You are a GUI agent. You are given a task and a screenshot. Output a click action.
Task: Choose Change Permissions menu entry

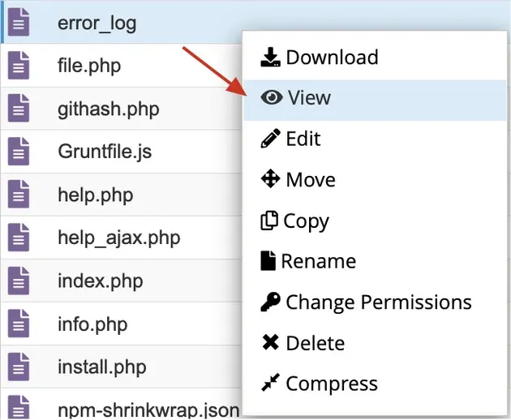378,302
